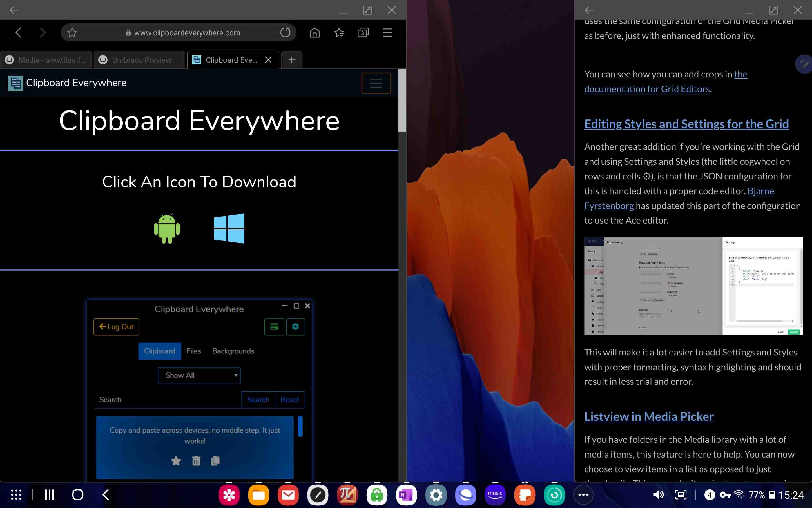Open the red email app
812x508 pixels.
(288, 495)
